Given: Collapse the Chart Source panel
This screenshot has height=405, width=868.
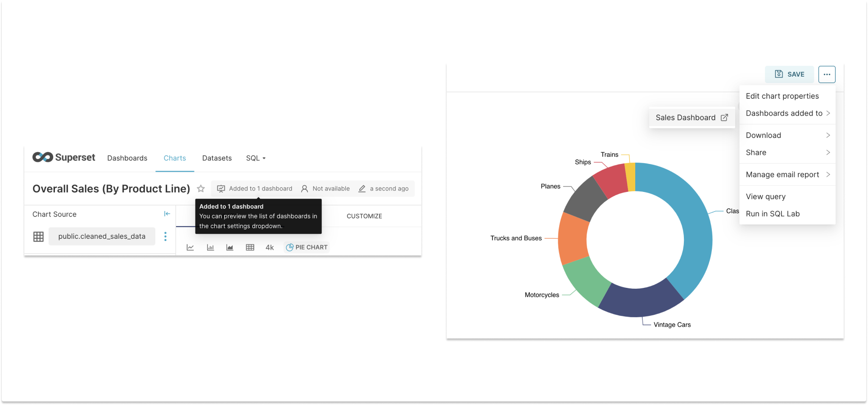Looking at the screenshot, I should [x=167, y=214].
